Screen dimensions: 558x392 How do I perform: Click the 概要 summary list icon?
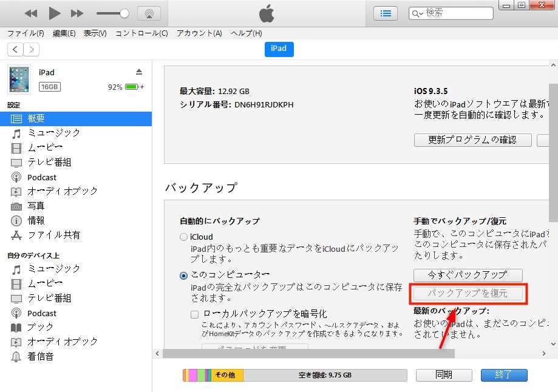[16, 119]
